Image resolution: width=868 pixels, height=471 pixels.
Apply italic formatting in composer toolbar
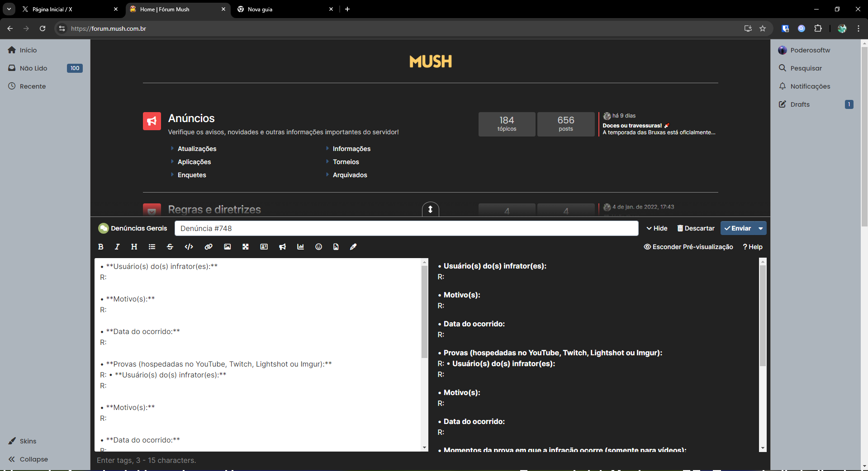click(x=117, y=247)
